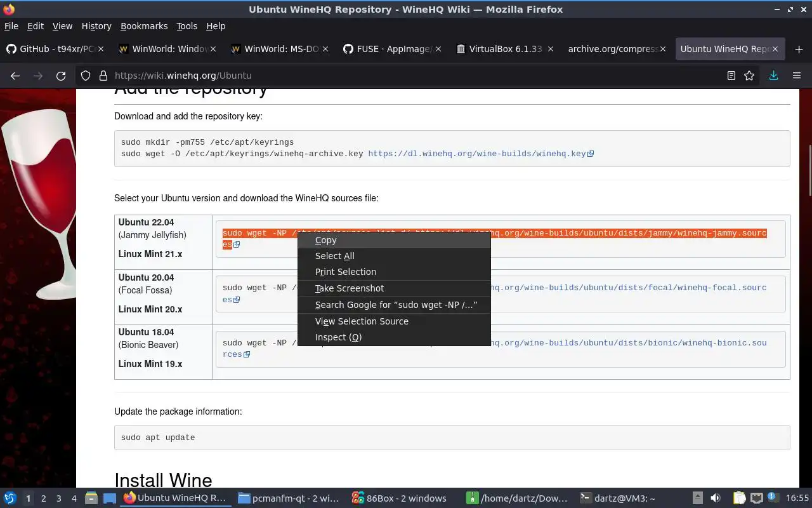
Task: Open the View menu
Action: tap(62, 26)
